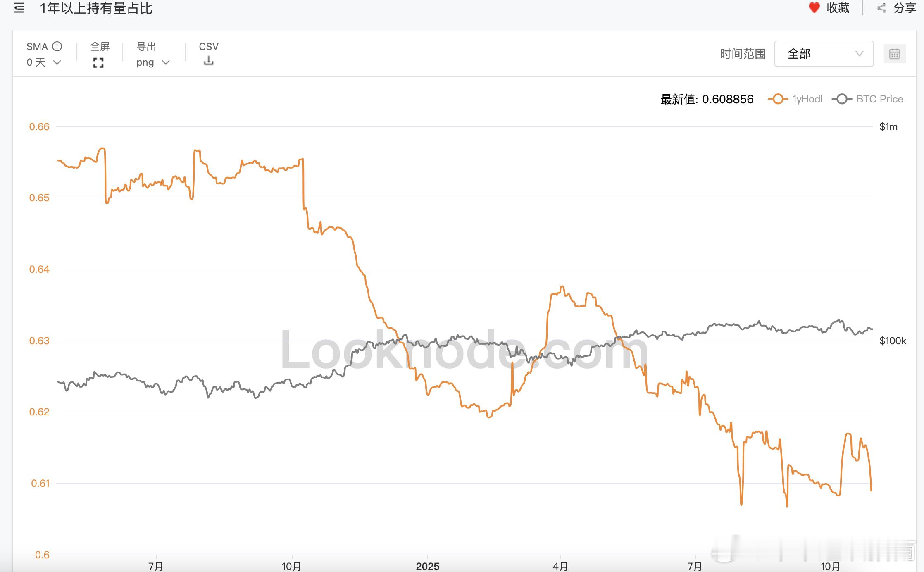Click the SMA info circle icon
This screenshot has height=572, width=924.
[x=57, y=46]
